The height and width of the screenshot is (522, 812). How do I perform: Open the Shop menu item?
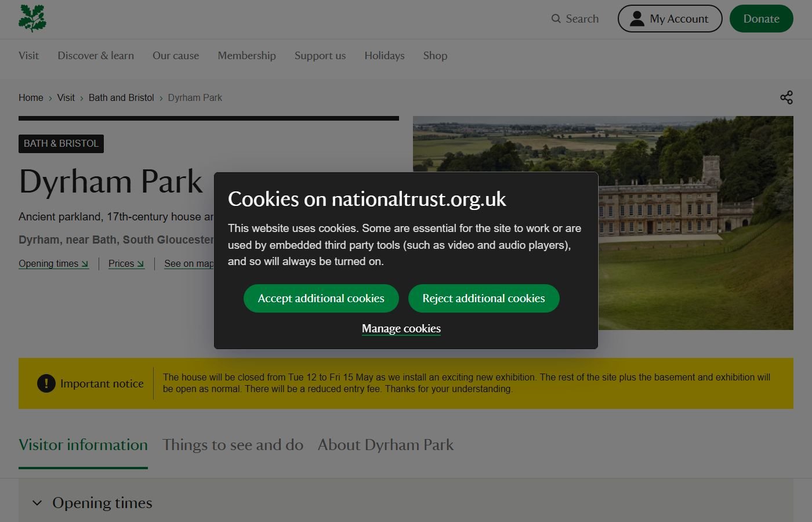[x=435, y=56]
